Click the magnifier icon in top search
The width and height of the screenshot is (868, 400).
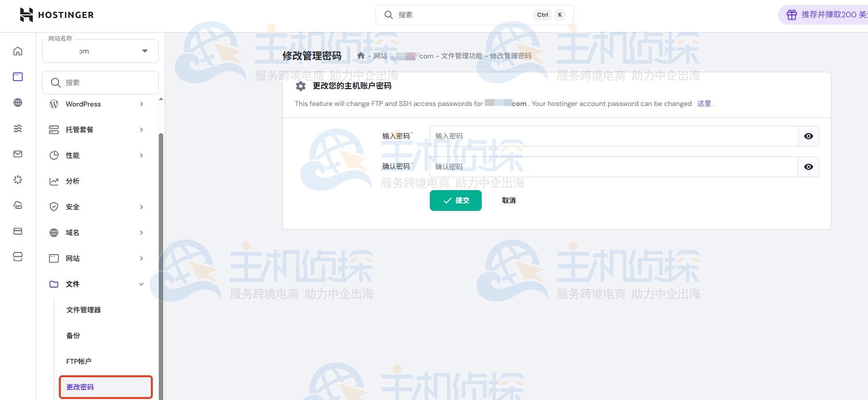click(x=389, y=15)
